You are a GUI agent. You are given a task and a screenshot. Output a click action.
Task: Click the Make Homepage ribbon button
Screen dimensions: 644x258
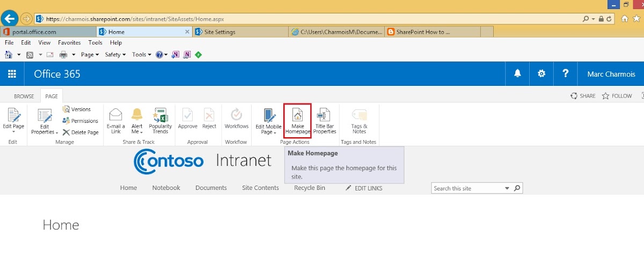coord(297,121)
